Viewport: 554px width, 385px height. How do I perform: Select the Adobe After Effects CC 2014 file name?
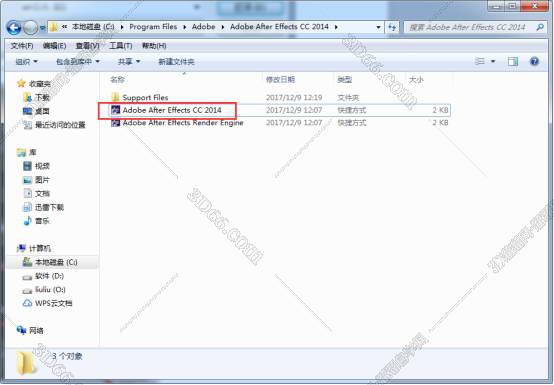tap(172, 110)
